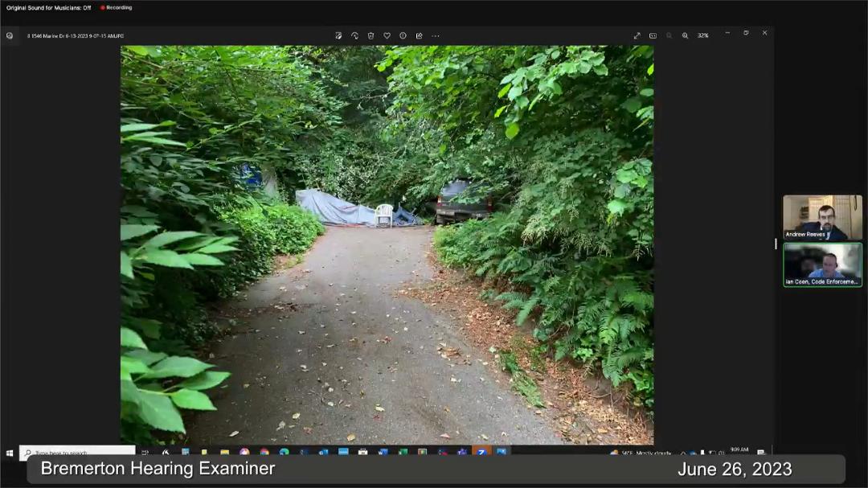
Task: Open Microsoft Edge from the taskbar
Action: pos(284,452)
